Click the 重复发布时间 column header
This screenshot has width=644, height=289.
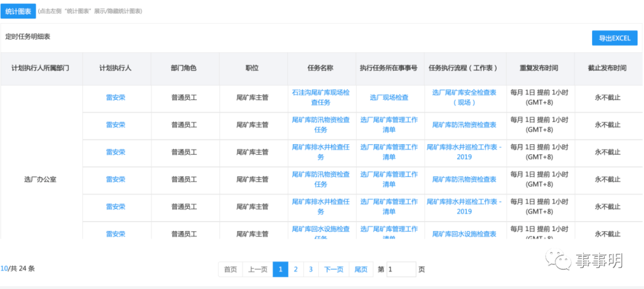coord(539,69)
